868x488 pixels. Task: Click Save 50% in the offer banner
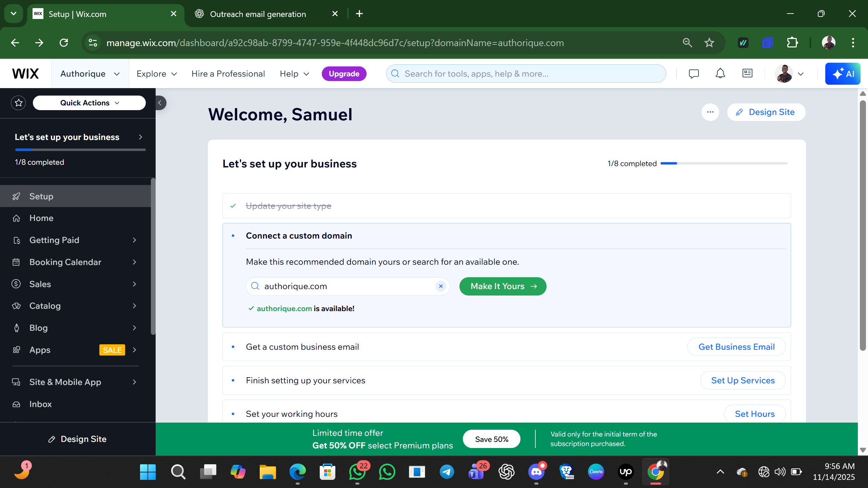click(x=492, y=439)
